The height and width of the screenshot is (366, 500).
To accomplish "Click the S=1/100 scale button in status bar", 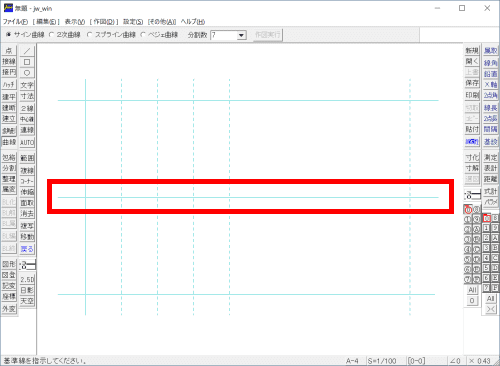I will tap(382, 361).
